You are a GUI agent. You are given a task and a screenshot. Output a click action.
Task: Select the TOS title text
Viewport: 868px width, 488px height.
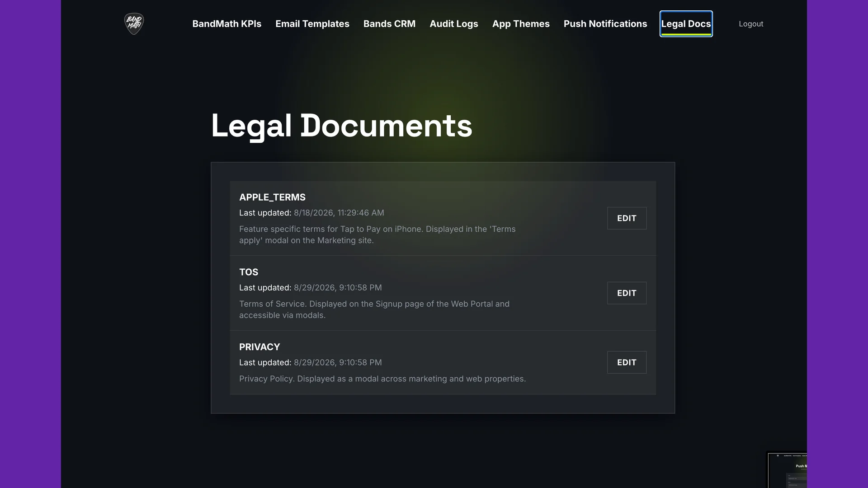click(x=249, y=272)
